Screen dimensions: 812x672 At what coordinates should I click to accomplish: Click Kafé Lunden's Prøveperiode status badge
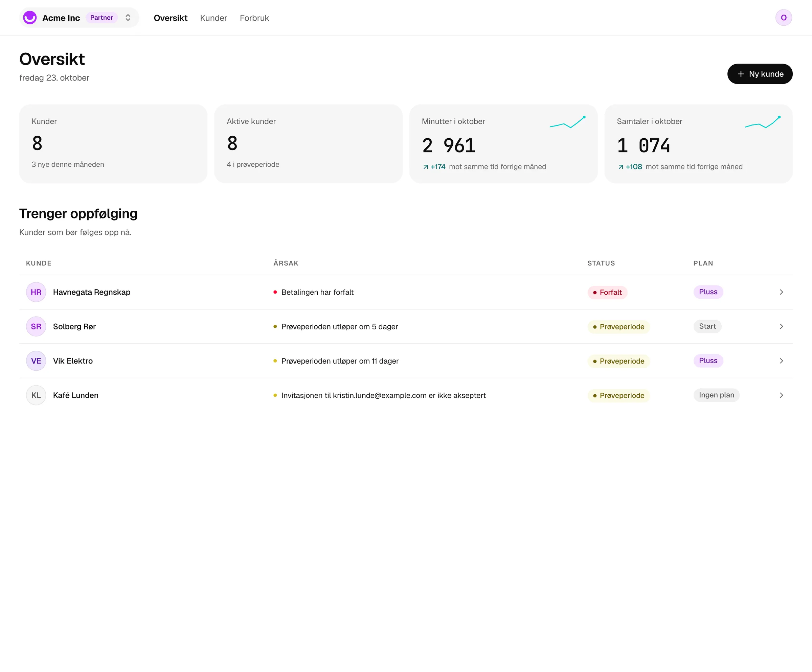619,396
